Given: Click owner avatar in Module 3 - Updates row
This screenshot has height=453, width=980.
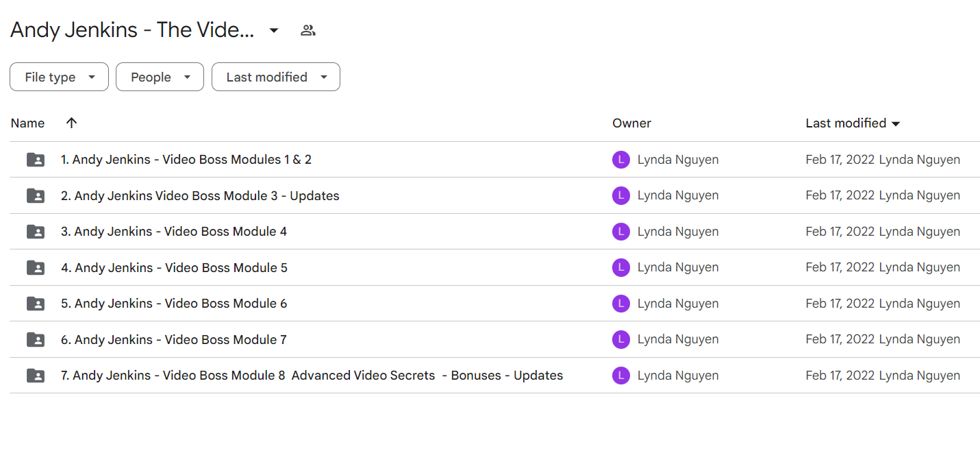Looking at the screenshot, I should click(620, 196).
